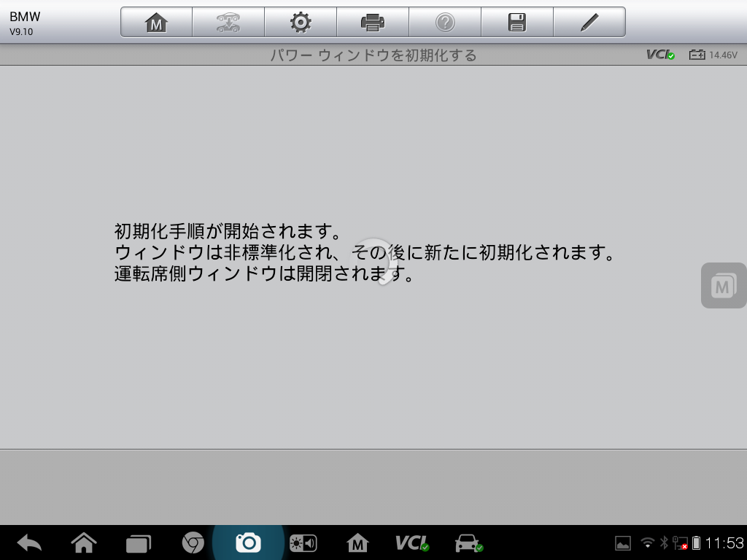The height and width of the screenshot is (560, 747).
Task: Select the vehicle exchange toolbar icon
Action: pos(228,22)
